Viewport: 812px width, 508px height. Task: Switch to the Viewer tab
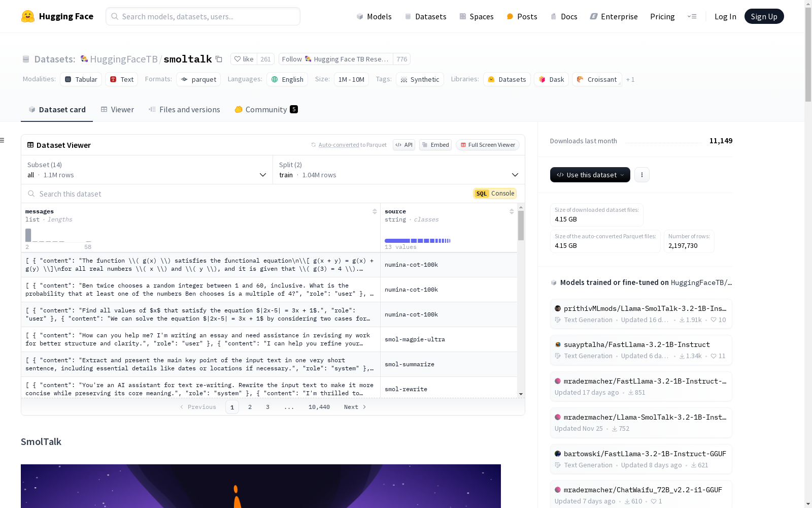coord(117,110)
